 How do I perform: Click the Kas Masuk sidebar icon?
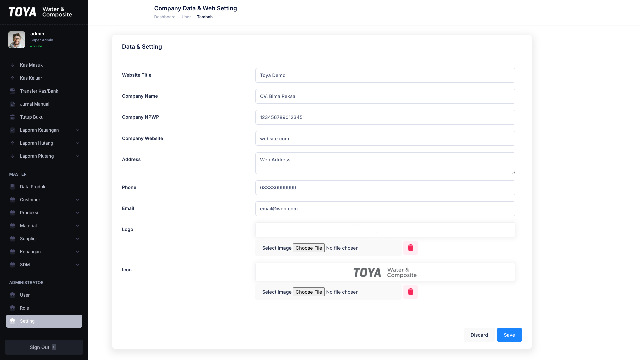12,66
